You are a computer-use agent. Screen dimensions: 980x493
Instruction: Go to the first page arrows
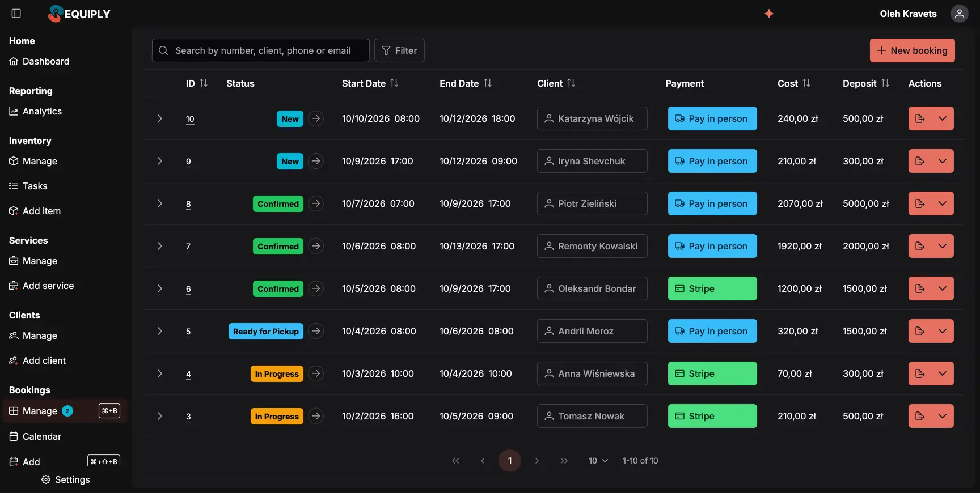pyautogui.click(x=455, y=461)
